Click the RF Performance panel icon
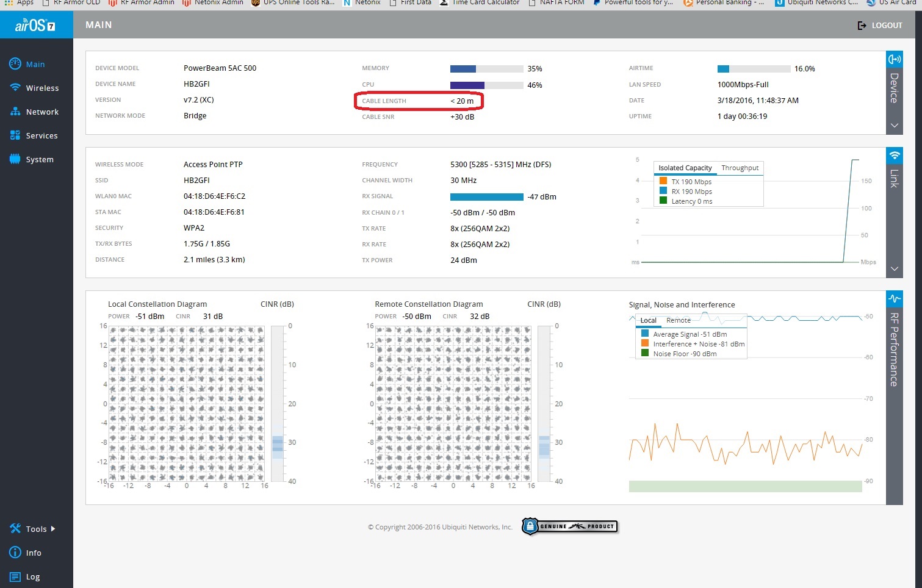This screenshot has height=588, width=922. click(x=894, y=299)
